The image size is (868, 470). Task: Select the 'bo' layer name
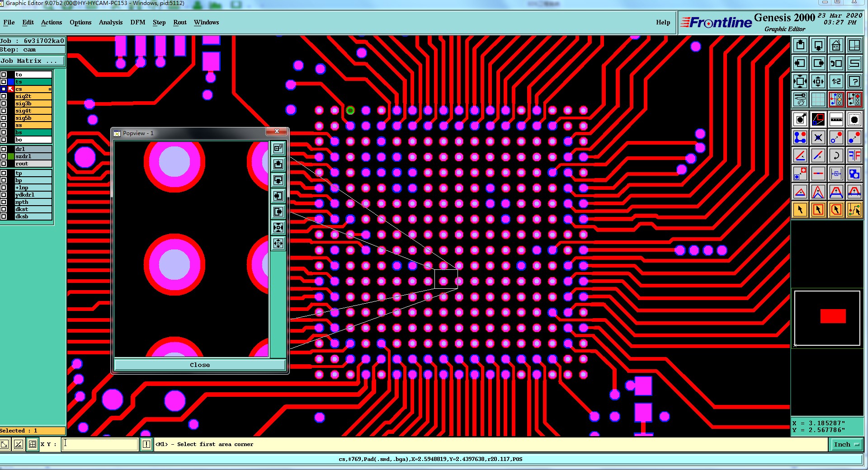tap(33, 140)
